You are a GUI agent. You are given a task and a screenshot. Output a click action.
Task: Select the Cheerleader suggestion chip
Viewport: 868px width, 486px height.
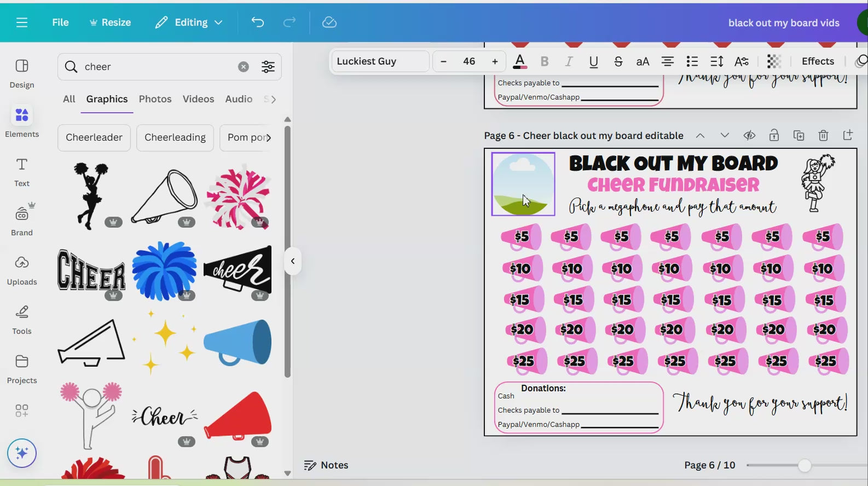click(94, 137)
